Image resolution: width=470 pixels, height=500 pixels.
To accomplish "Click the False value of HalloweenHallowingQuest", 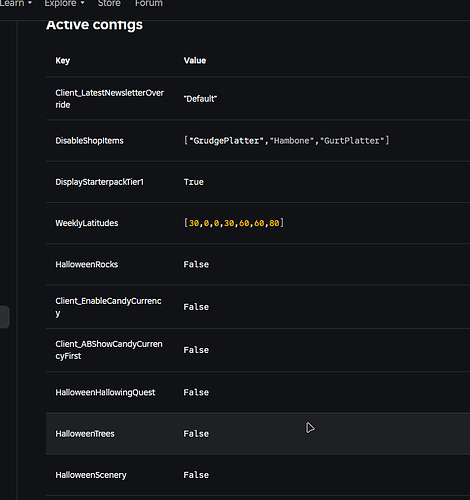I will tap(196, 392).
